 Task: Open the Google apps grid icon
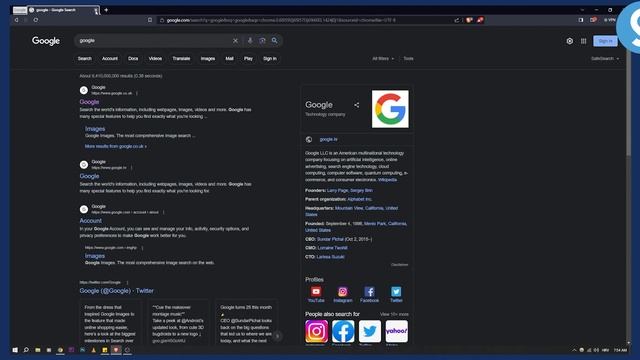pos(583,41)
